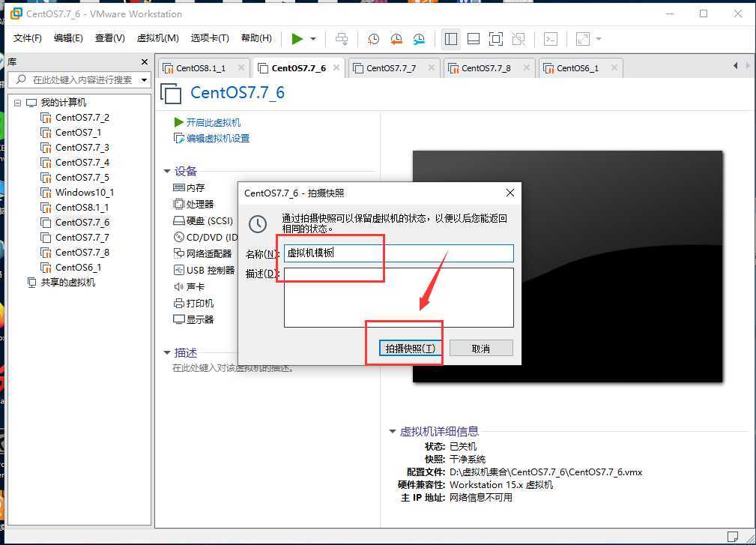Click the unity mode toolbar icon

518,39
